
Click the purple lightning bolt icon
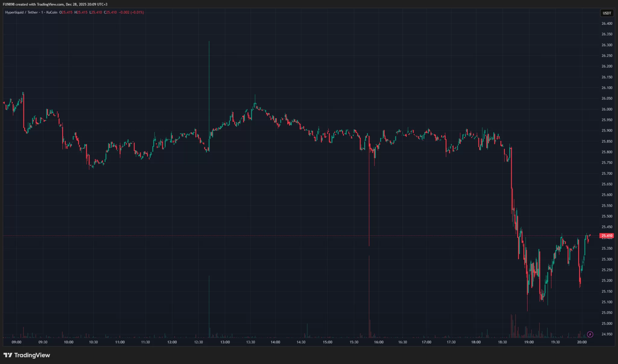click(x=590, y=334)
